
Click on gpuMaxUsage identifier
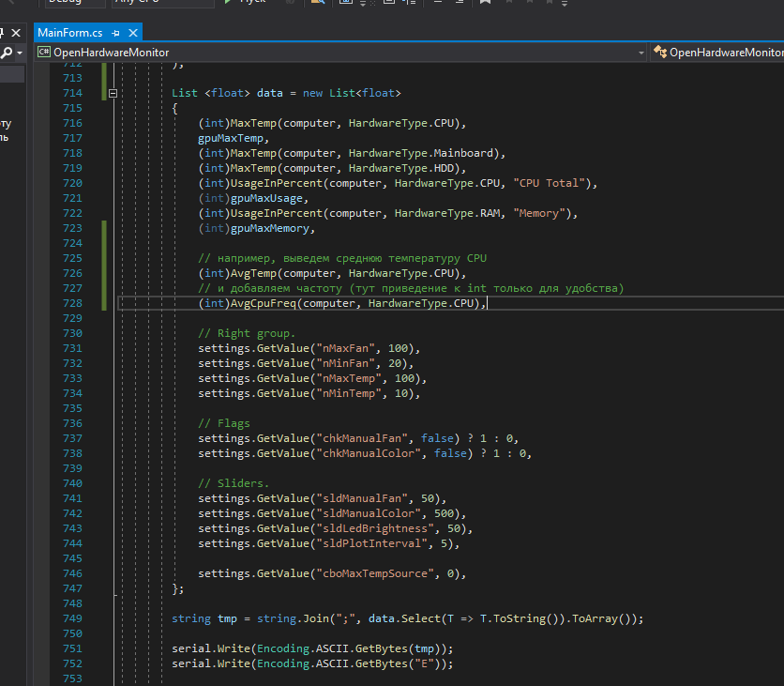click(266, 198)
